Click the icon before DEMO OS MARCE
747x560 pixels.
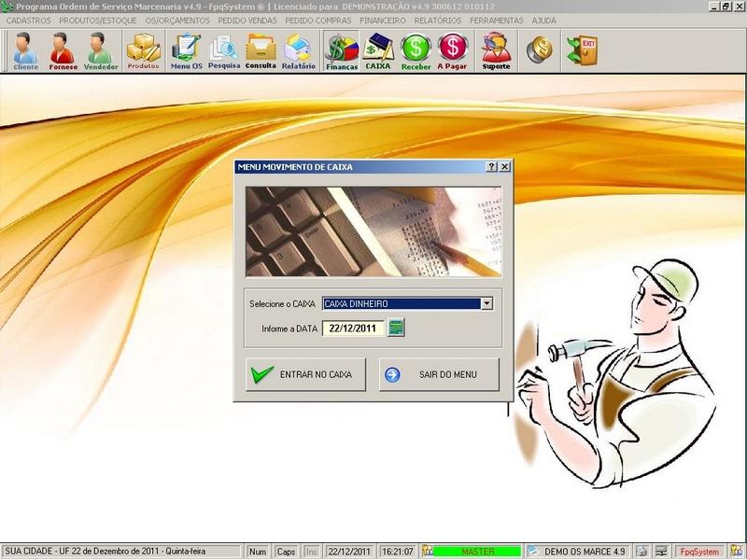532,552
